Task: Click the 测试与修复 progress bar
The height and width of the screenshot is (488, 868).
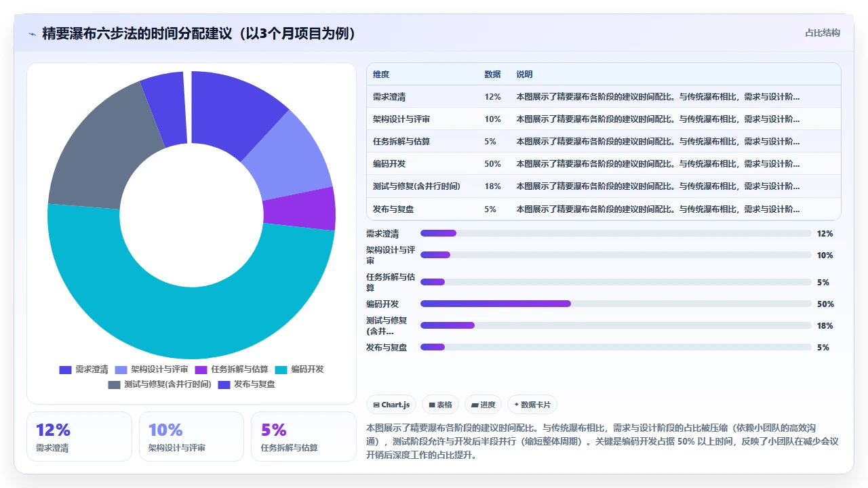Action: pyautogui.click(x=616, y=325)
